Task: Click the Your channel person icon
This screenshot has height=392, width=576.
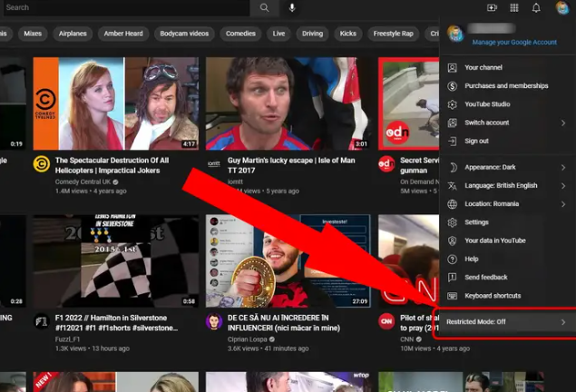Action: click(453, 67)
